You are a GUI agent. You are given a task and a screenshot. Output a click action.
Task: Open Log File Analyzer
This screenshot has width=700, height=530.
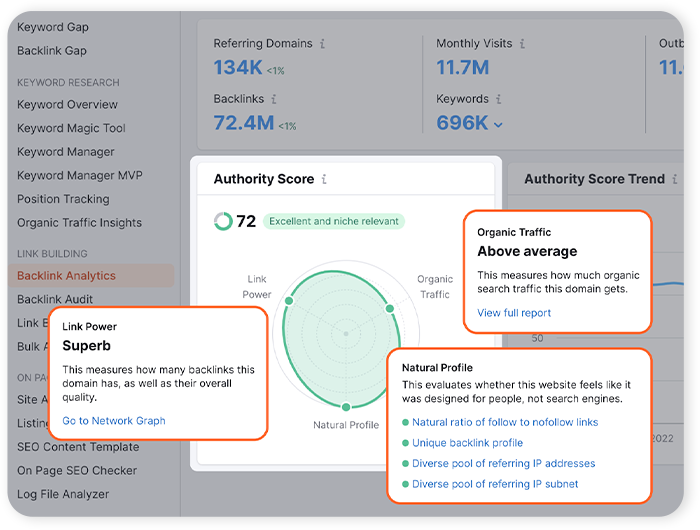coord(63,494)
